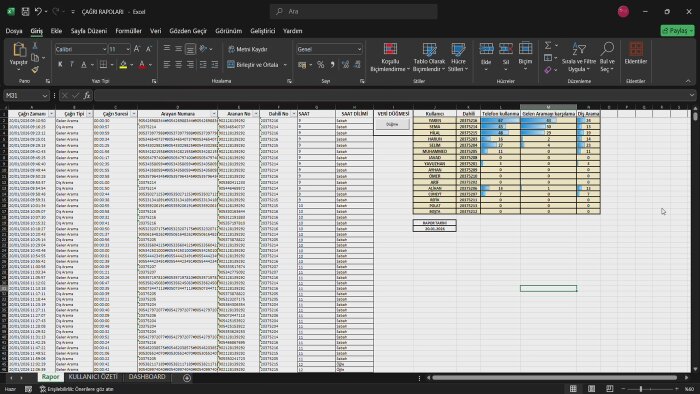Switch to Page Layout view in status bar

(592, 389)
